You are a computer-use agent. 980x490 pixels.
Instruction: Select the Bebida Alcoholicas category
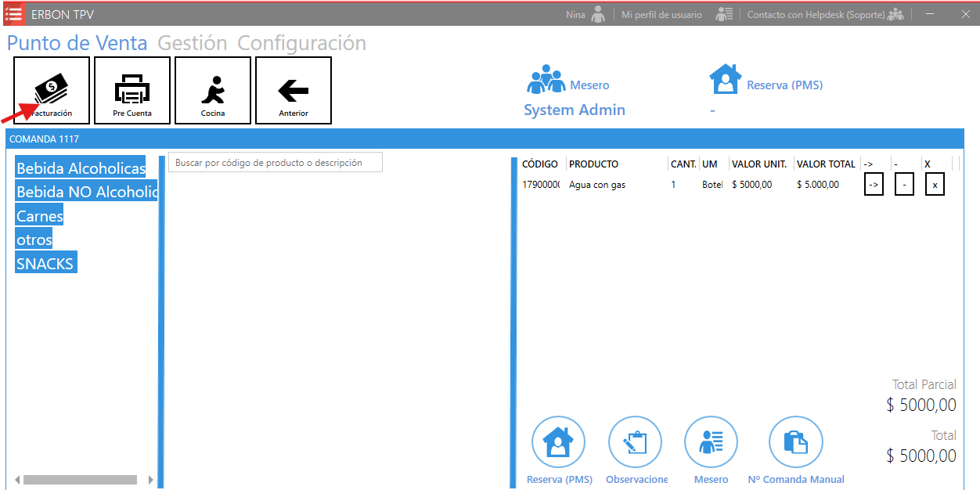pos(81,168)
